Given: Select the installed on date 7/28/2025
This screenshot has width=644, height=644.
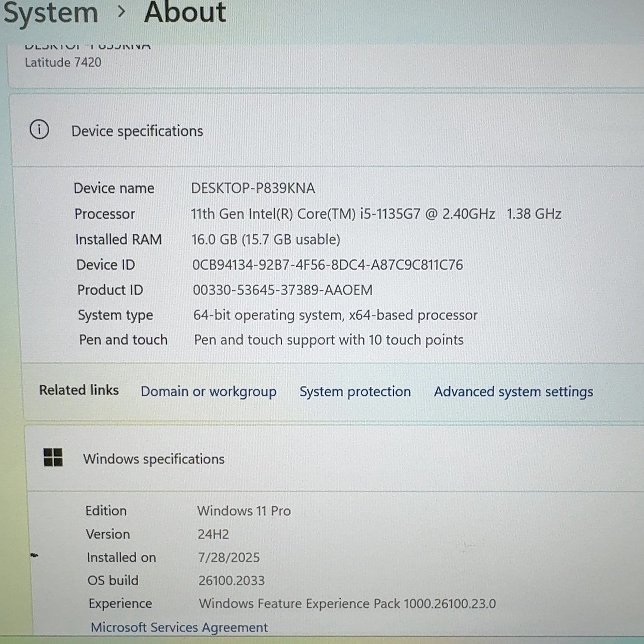Looking at the screenshot, I should 229,557.
